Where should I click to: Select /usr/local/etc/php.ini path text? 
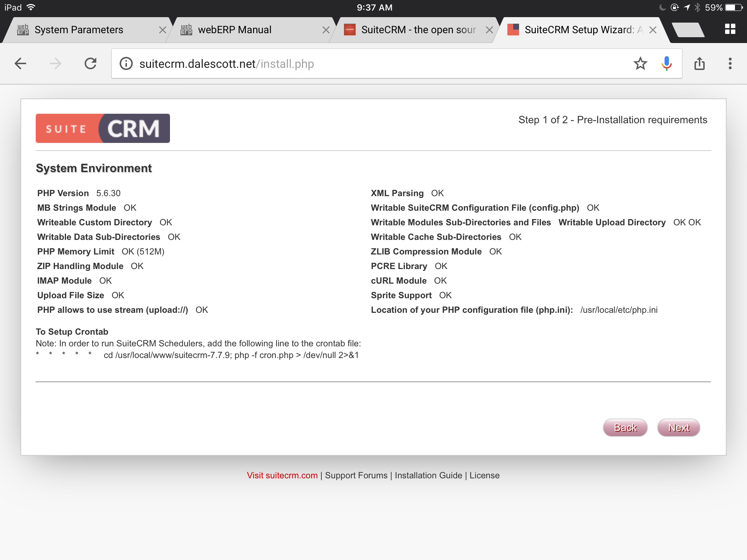point(619,310)
